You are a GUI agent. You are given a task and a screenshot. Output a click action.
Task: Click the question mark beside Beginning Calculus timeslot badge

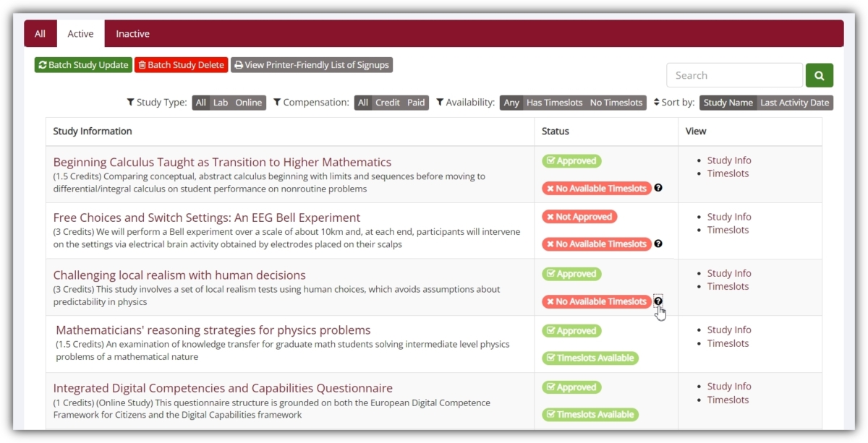pos(658,188)
